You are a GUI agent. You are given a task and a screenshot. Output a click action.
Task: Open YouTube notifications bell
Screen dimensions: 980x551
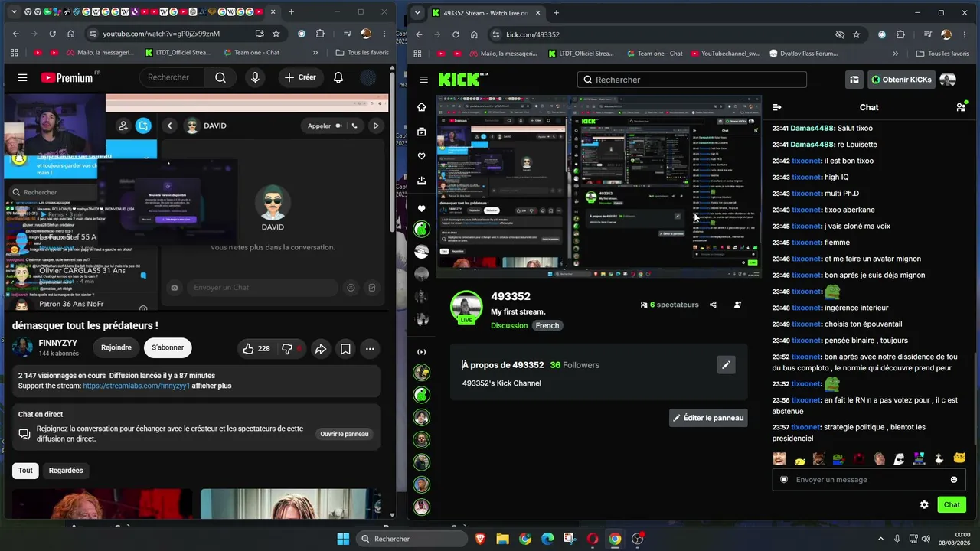(338, 77)
